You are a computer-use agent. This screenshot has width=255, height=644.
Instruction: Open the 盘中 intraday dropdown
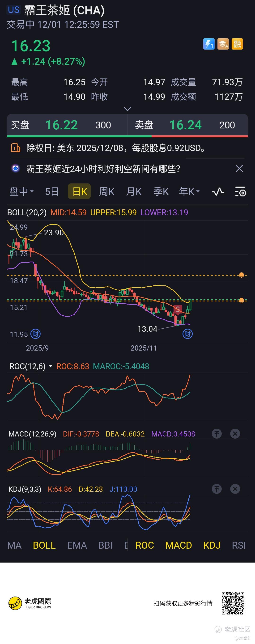coord(21,191)
